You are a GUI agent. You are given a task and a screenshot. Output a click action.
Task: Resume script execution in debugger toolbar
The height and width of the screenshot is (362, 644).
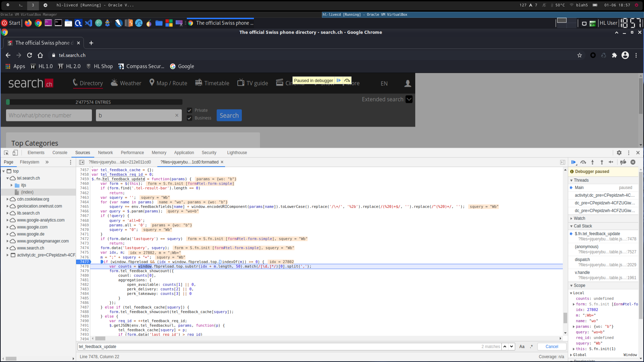pyautogui.click(x=574, y=162)
